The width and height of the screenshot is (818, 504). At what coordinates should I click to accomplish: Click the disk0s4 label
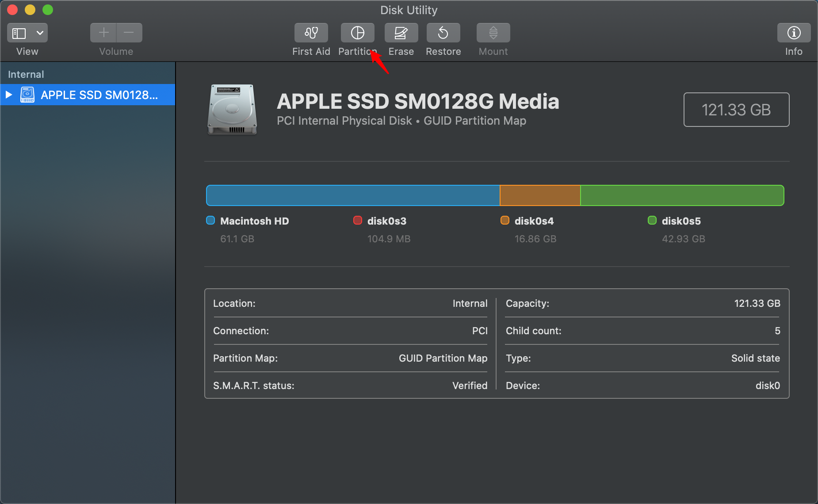pyautogui.click(x=534, y=221)
